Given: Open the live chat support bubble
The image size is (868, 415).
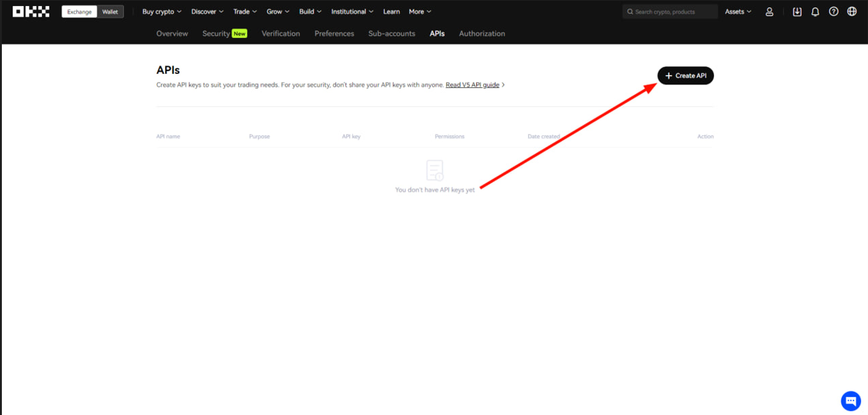Looking at the screenshot, I should pyautogui.click(x=851, y=400).
